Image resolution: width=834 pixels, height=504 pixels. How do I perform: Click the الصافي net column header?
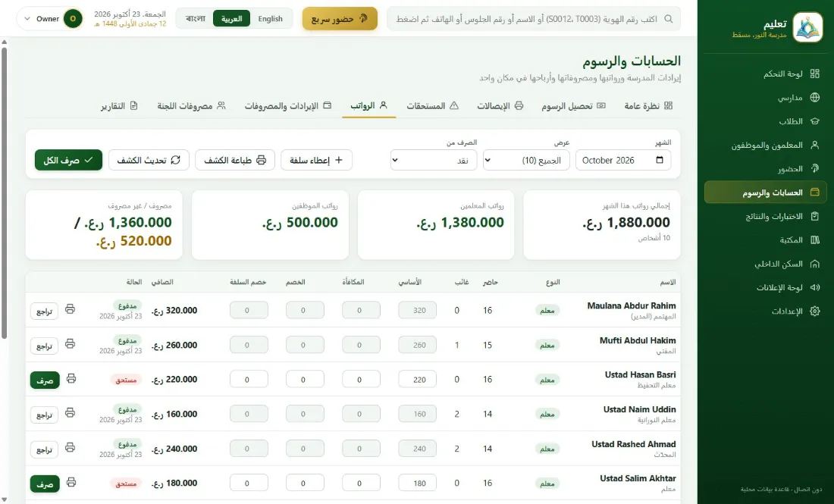point(162,282)
